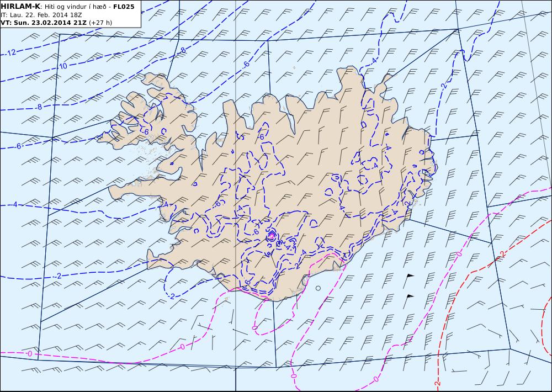Click the "Hiti og vindur í hæð" title text
552x392 pixels.
(x=75, y=7)
